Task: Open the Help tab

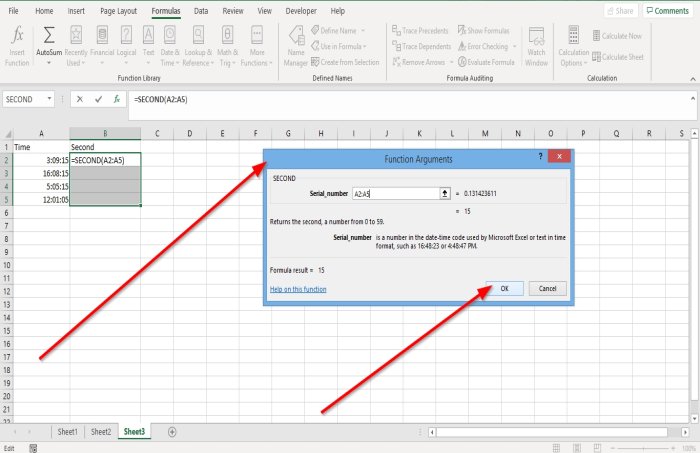Action: pos(338,11)
